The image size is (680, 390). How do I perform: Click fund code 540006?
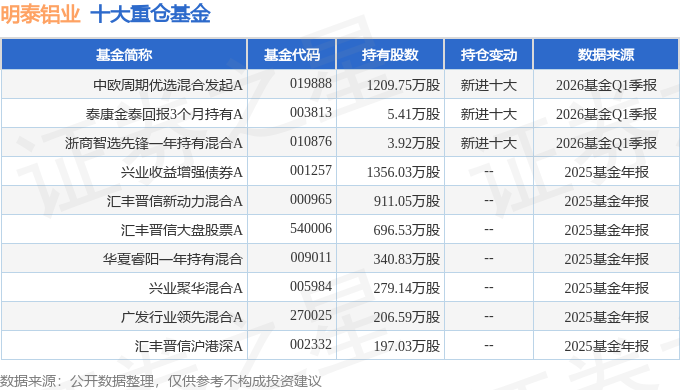coord(311,229)
